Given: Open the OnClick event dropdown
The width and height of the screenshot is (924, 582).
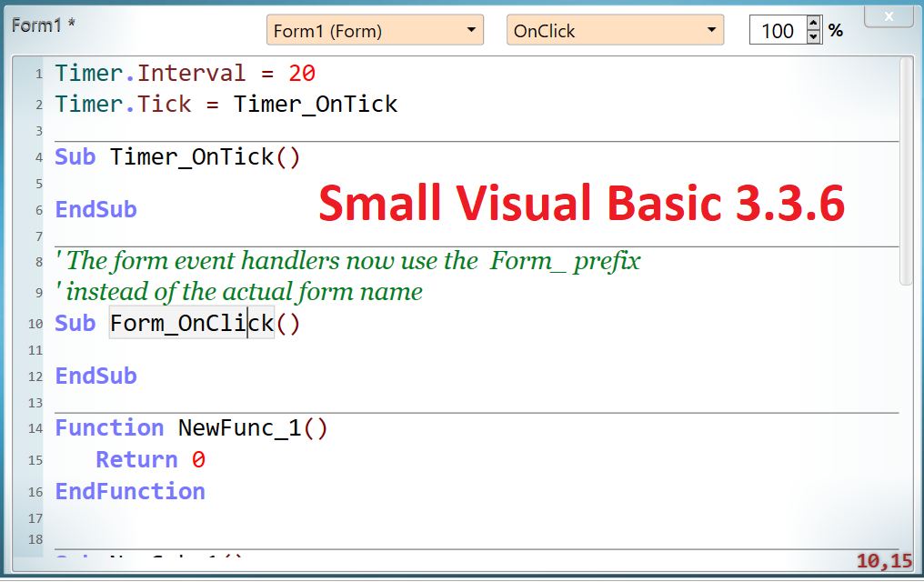Looking at the screenshot, I should tap(615, 31).
